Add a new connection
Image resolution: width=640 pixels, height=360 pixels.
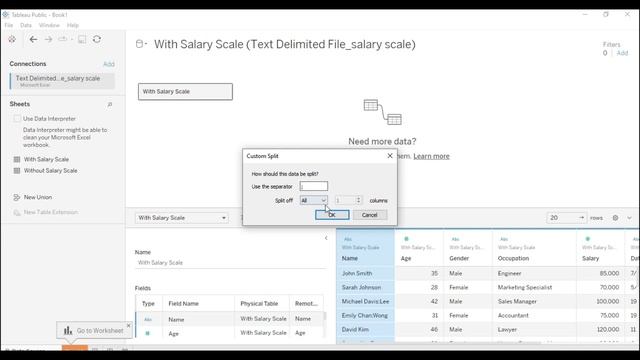pos(109,64)
